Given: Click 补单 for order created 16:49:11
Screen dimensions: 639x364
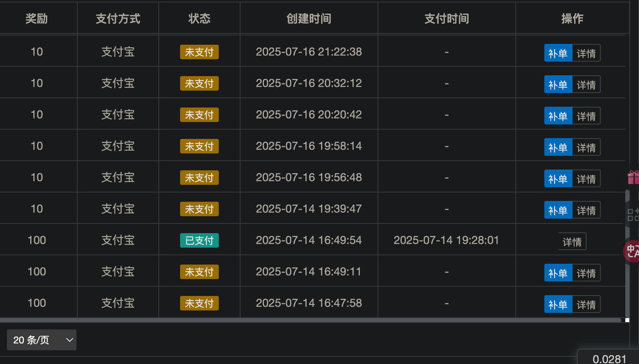Looking at the screenshot, I should [558, 273].
